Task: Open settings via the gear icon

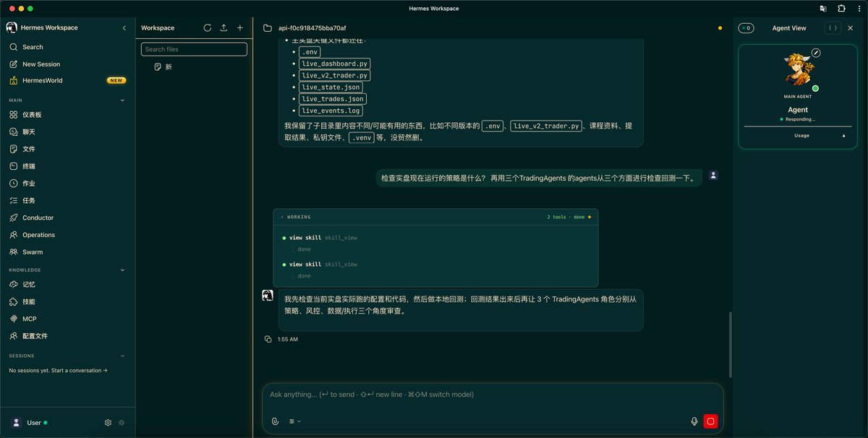Action: [x=108, y=423]
